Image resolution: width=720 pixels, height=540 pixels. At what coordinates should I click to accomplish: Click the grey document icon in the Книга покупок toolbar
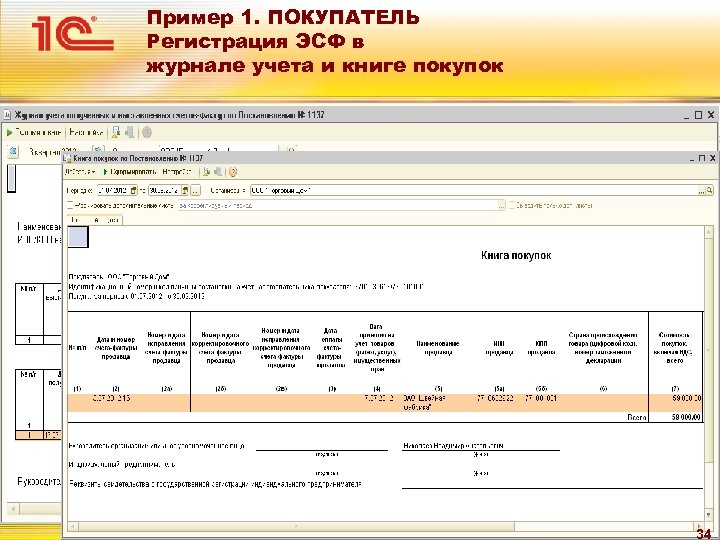(218, 172)
